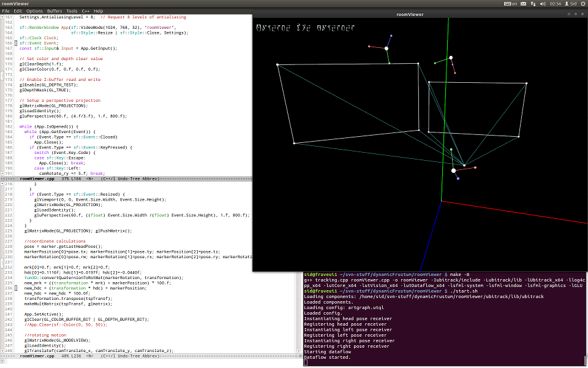Place cursor on 'sf::Clock Clock;' line
The image size is (588, 368).
click(x=39, y=37)
